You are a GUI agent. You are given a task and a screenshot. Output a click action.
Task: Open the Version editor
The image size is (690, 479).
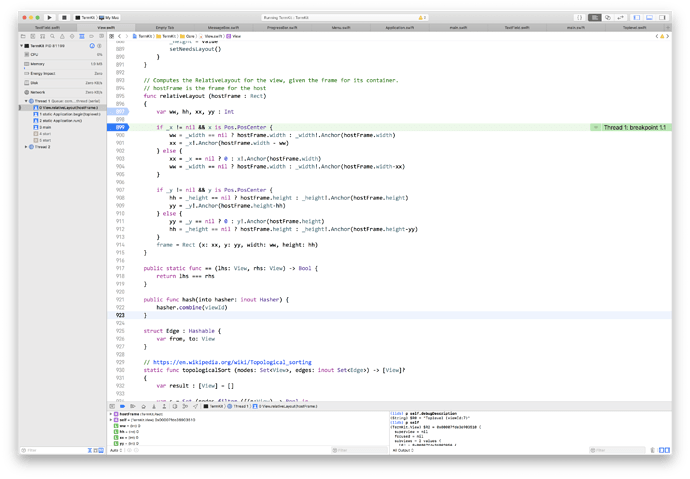(620, 18)
